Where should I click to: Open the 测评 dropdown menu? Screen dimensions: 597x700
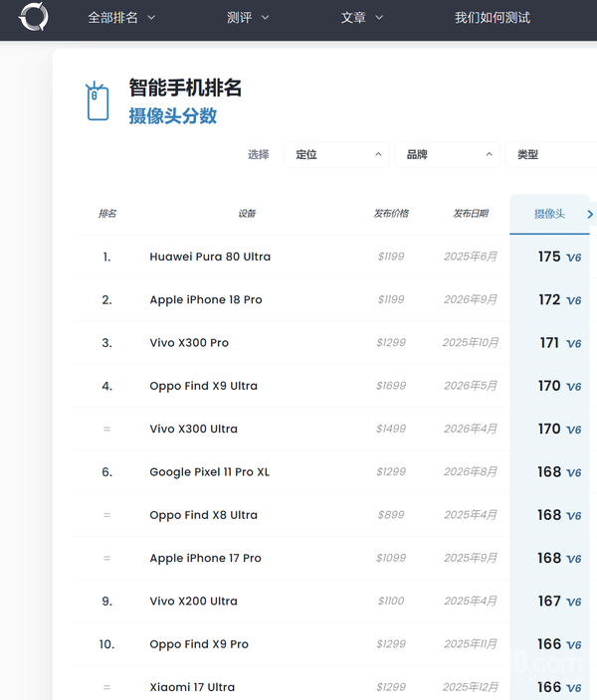pyautogui.click(x=248, y=18)
